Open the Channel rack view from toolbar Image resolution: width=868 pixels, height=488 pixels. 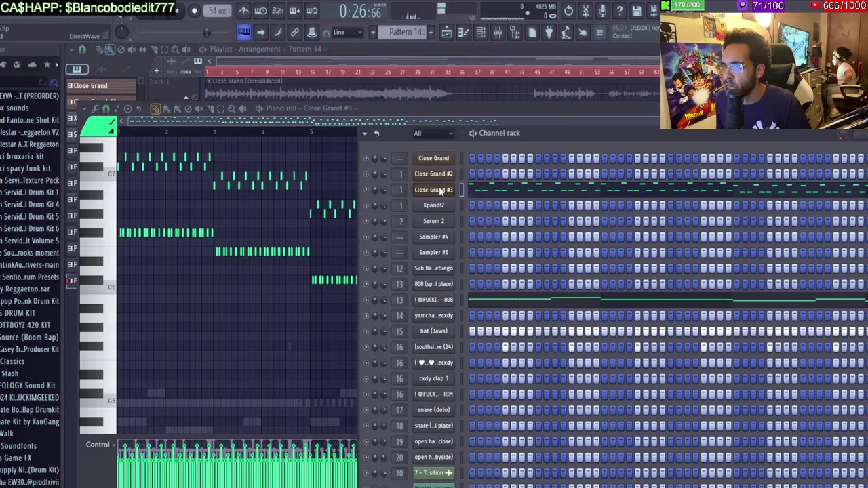pyautogui.click(x=481, y=32)
